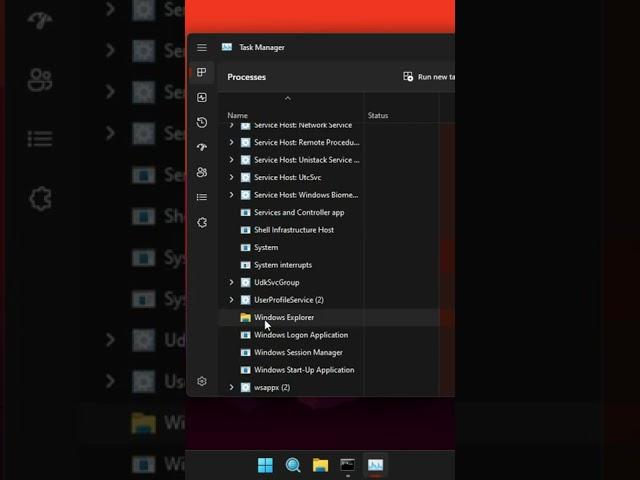Select Service Host: Unistack Service row text
This screenshot has width=640, height=480.
307,160
